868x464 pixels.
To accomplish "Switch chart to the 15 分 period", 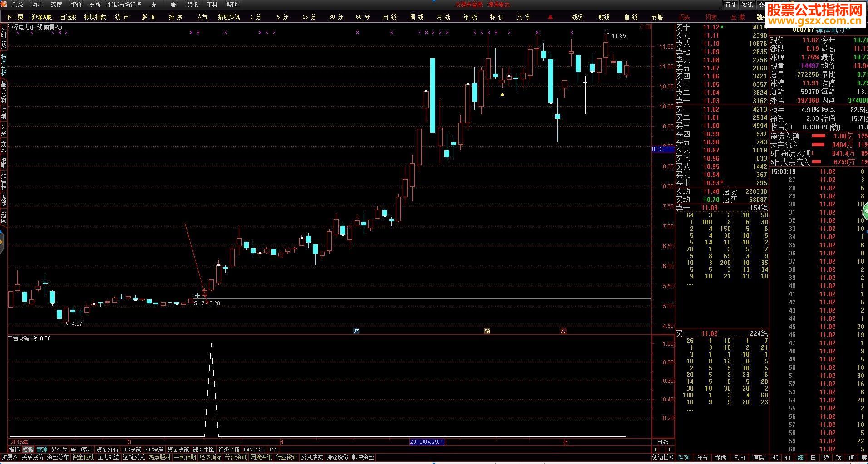I will point(309,17).
